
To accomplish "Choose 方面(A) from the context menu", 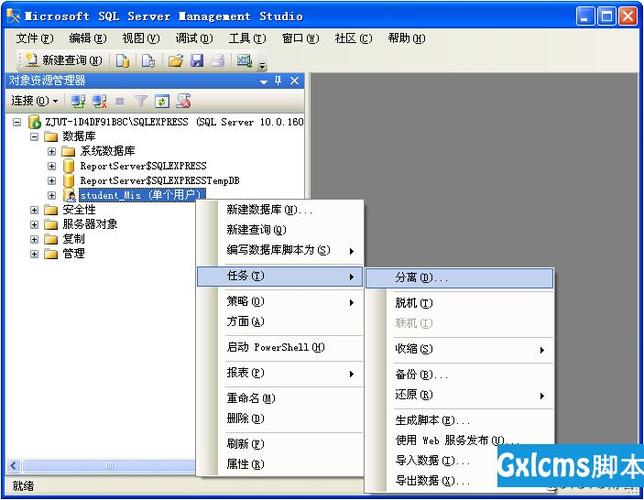I will (x=280, y=322).
